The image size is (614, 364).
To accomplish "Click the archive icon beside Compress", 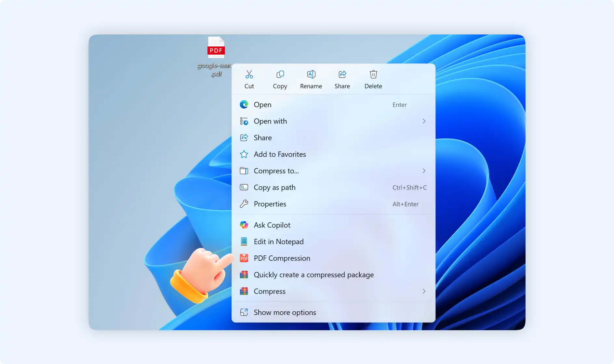I will 244,291.
